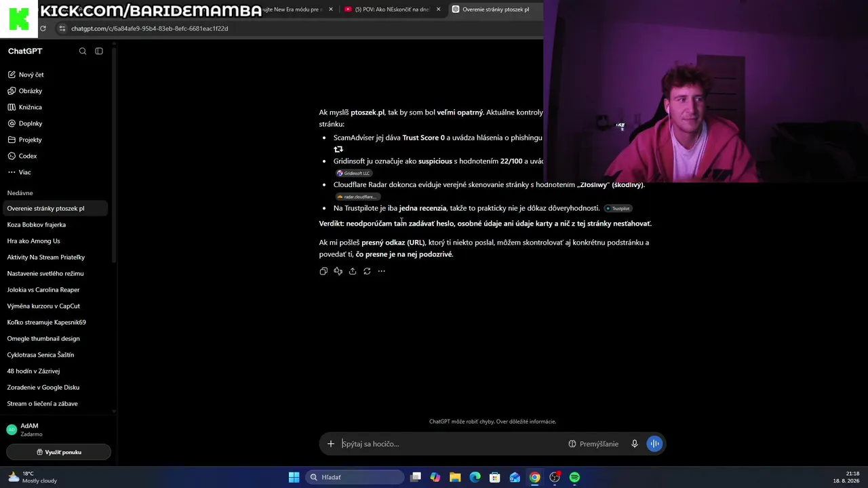Image resolution: width=868 pixels, height=488 pixels.
Task: Collapse the sidebar with the panel icon
Action: (99, 52)
